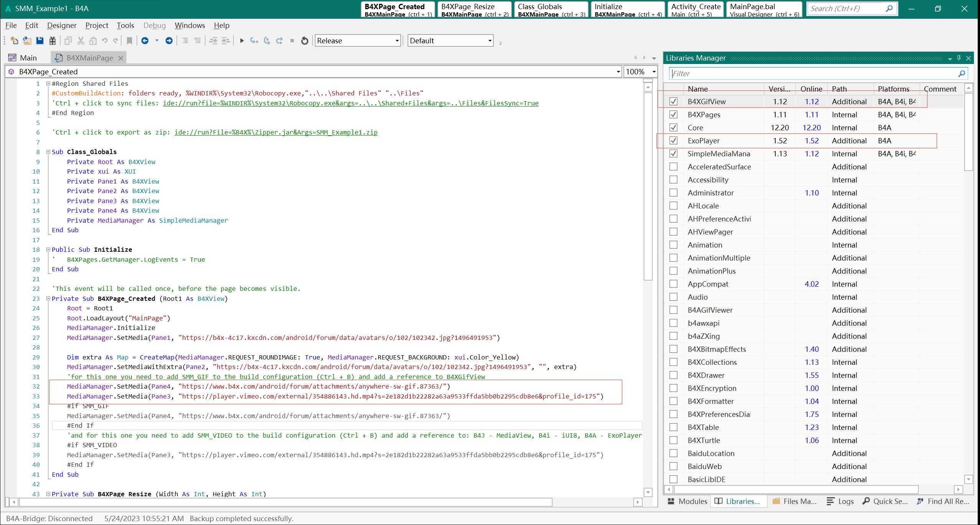Click the Zipper.jar export as zip link
The width and height of the screenshot is (980, 525).
point(276,132)
